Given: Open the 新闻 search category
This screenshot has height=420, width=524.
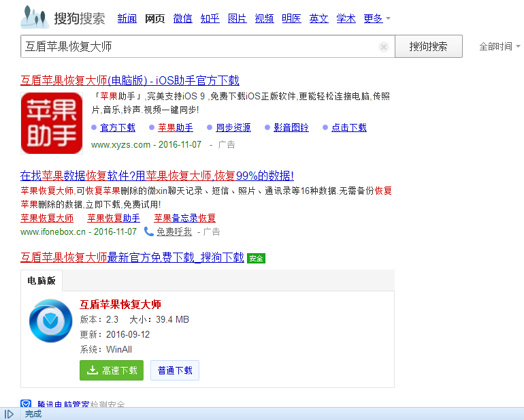Looking at the screenshot, I should pos(127,19).
